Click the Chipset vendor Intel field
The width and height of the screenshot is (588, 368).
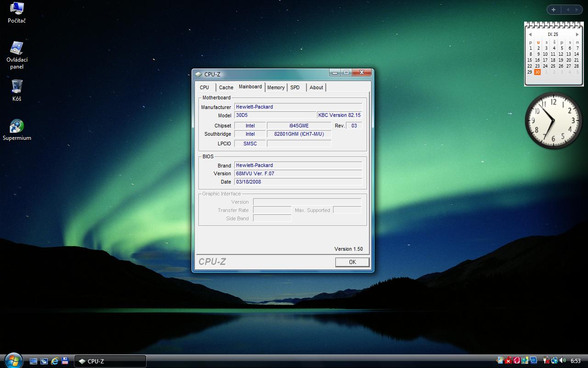tap(250, 126)
